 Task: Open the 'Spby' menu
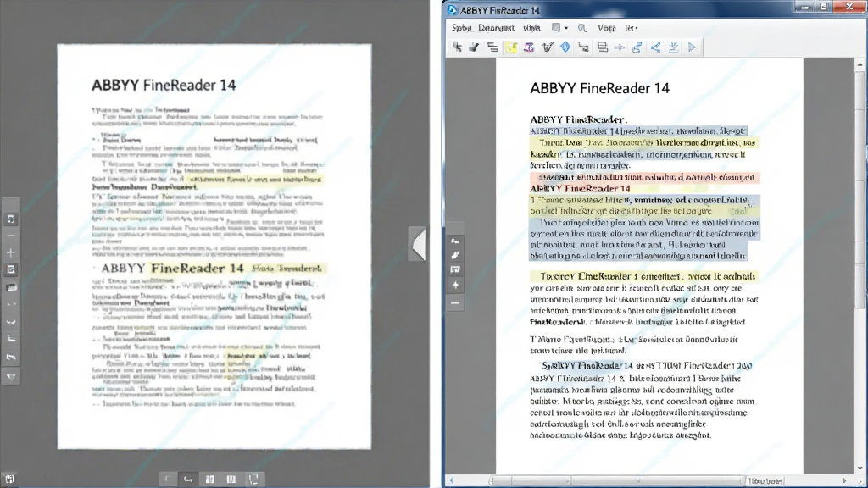tap(461, 28)
